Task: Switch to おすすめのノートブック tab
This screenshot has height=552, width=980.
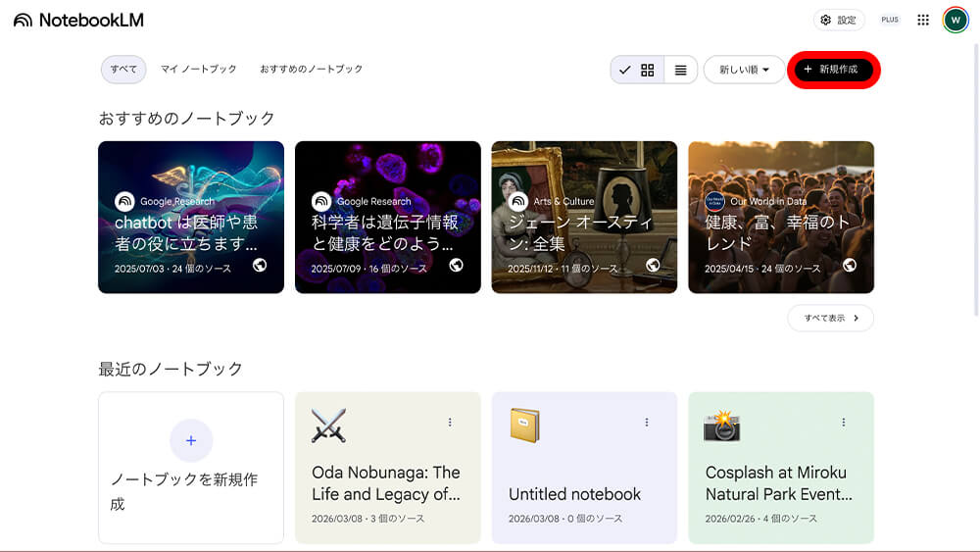Action: [311, 70]
